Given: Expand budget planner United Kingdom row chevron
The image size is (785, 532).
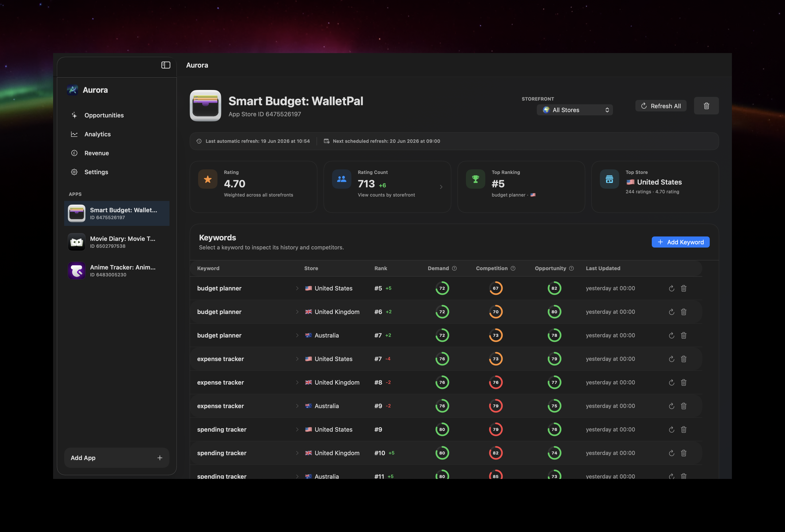Looking at the screenshot, I should 297,312.
